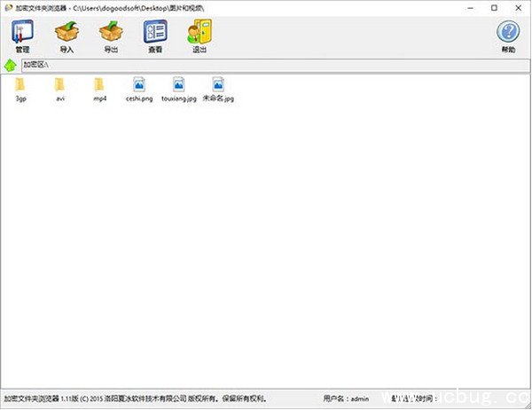
Task: Open the 管理 (Manage) toolbar tool
Action: point(22,35)
